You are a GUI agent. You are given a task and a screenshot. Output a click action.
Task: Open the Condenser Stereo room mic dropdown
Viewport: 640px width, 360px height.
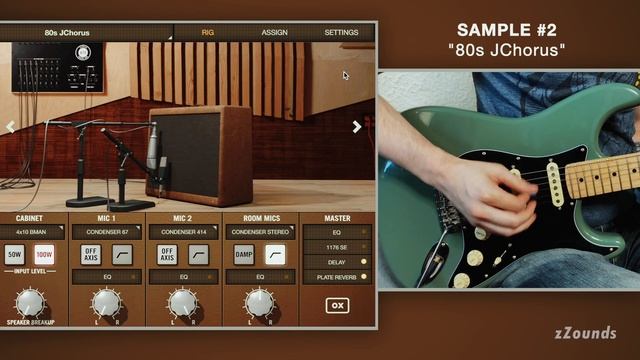pyautogui.click(x=260, y=232)
